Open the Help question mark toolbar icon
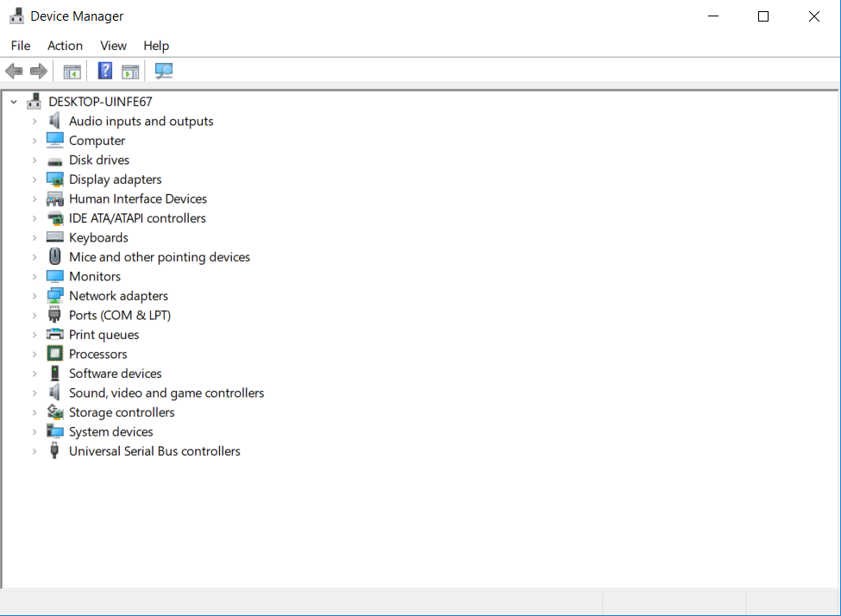The width and height of the screenshot is (841, 616). pos(105,70)
